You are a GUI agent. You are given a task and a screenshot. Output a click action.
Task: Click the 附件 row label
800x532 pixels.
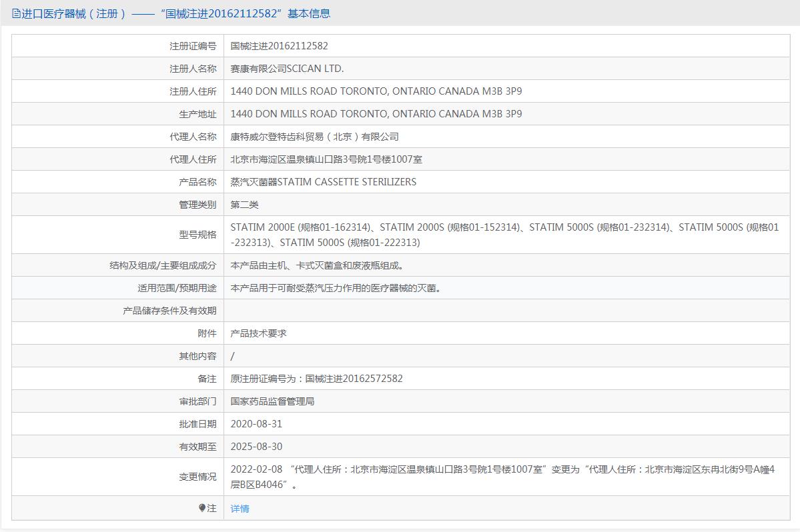click(207, 333)
